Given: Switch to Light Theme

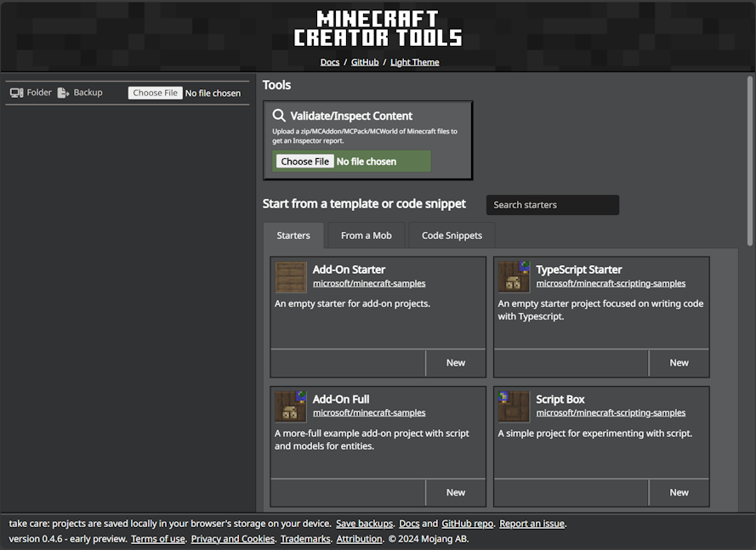Looking at the screenshot, I should 414,61.
